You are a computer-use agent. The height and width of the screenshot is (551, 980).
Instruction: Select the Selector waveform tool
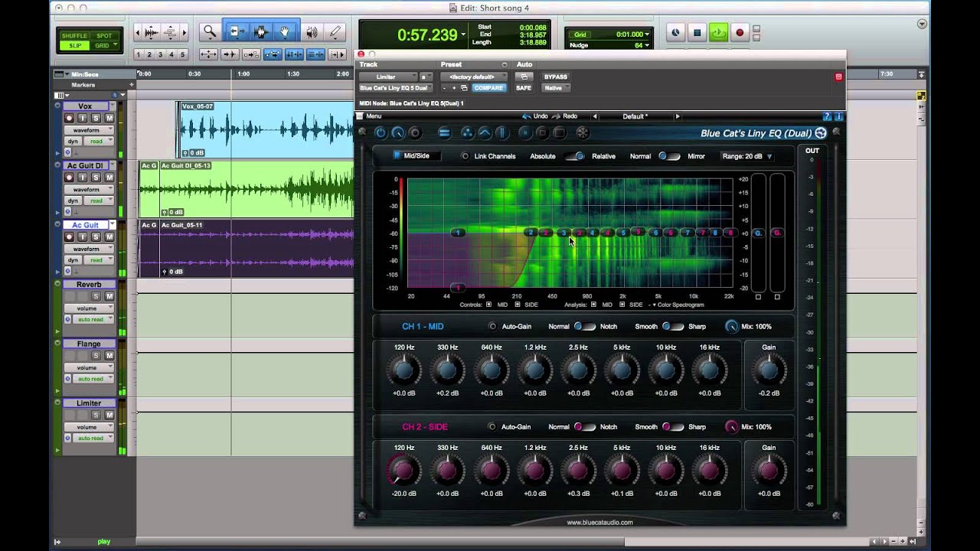260,32
